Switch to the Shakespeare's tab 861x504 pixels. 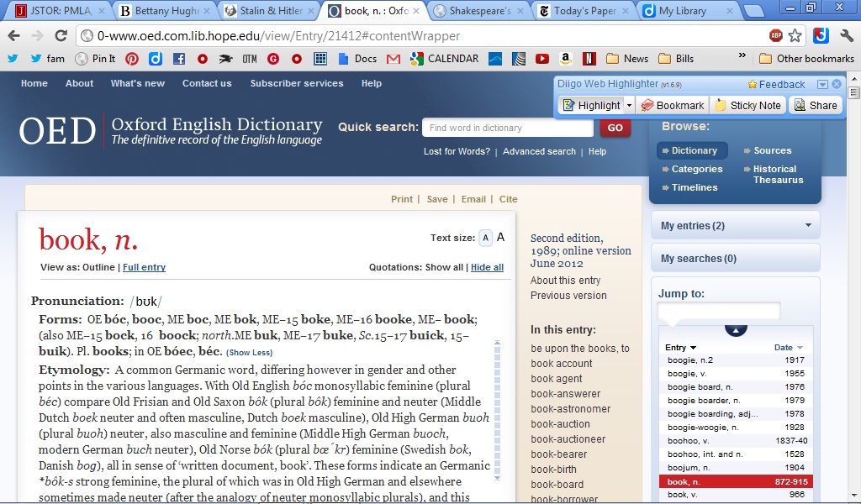pos(478,10)
